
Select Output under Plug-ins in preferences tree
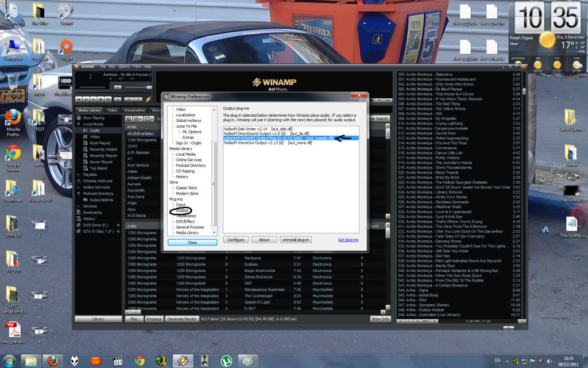(x=182, y=210)
